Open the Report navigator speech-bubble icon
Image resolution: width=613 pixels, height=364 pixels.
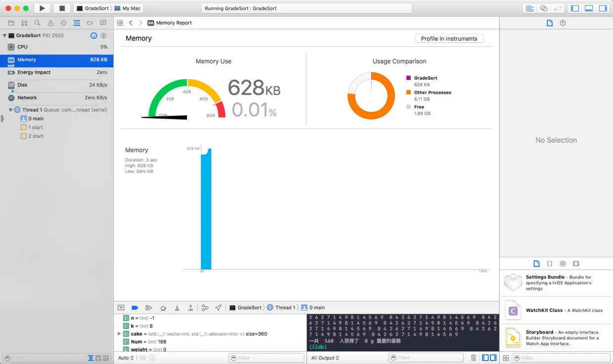point(103,23)
